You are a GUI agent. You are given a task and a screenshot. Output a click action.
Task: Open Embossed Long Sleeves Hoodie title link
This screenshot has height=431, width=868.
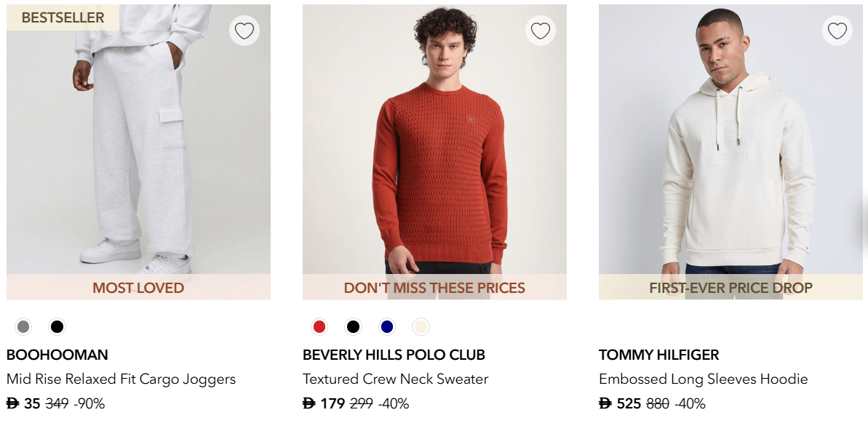point(703,379)
